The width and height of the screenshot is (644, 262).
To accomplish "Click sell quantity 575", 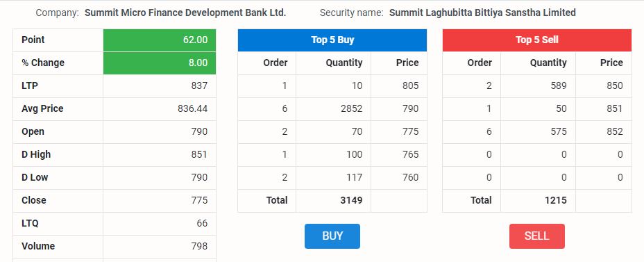I will point(559,131).
